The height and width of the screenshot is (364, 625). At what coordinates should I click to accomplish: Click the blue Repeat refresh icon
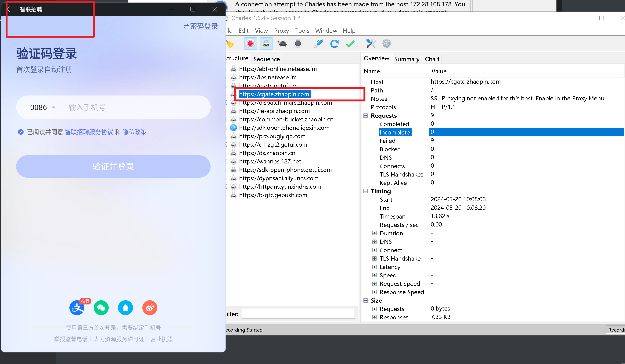click(334, 44)
